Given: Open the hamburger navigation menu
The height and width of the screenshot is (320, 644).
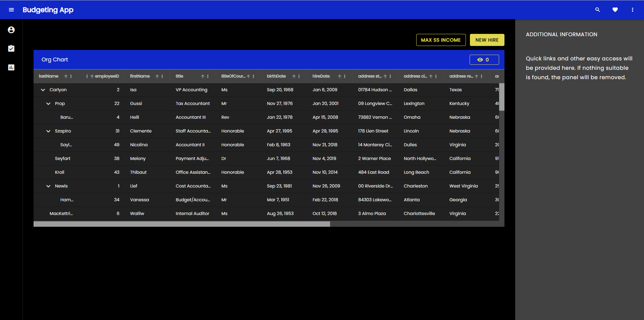Looking at the screenshot, I should tap(11, 10).
